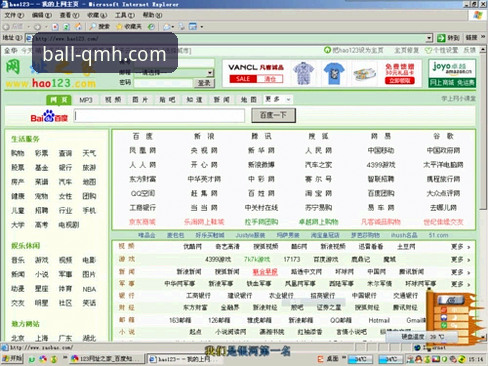Screen dimensions: 488x366
Task: Switch to 123网址之家 taskbar window
Action: [x=107, y=359]
